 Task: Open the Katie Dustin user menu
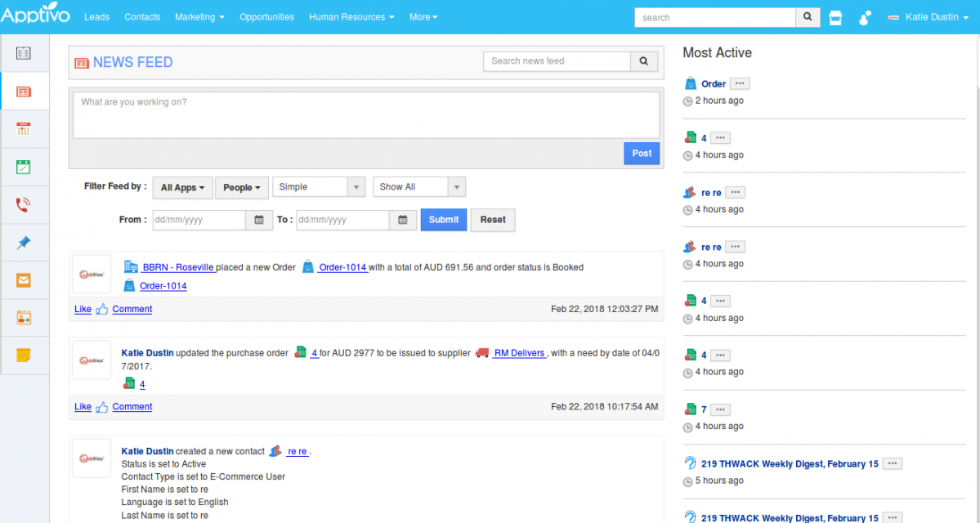[928, 17]
